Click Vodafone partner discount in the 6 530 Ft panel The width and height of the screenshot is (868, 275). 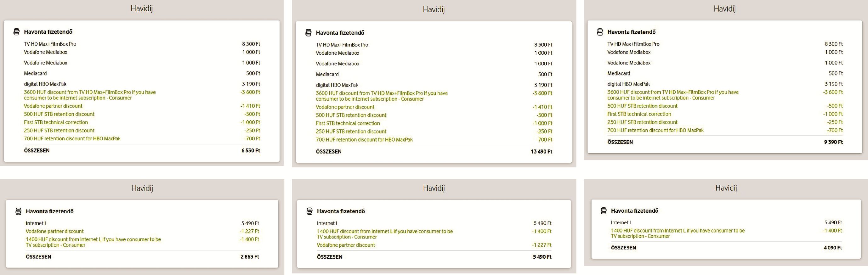(53, 106)
